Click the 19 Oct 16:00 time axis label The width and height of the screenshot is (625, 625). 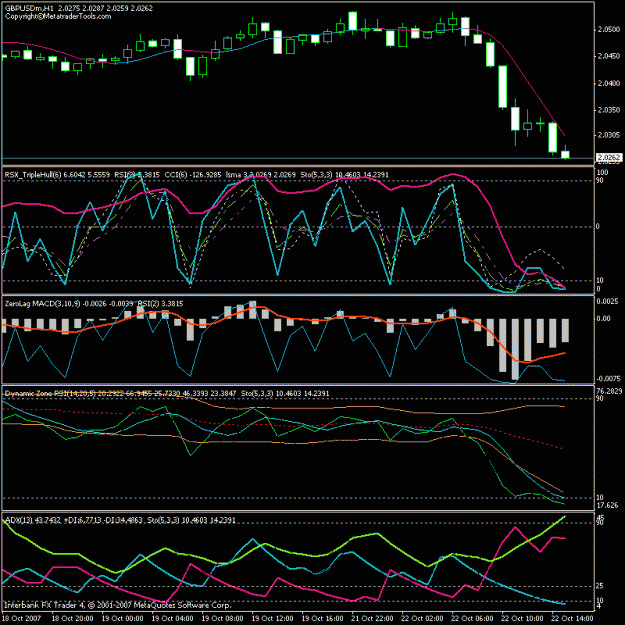coord(322,618)
